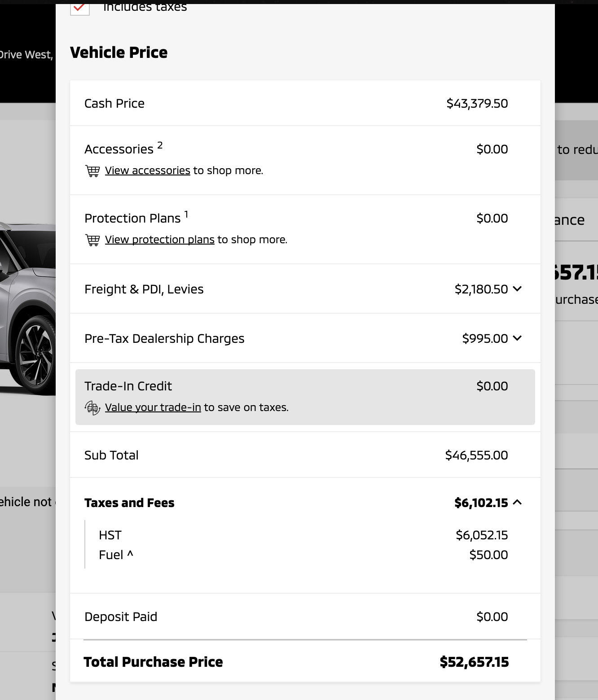Click the Accessories footnote 2 superscript
This screenshot has height=700, width=598.
point(160,145)
